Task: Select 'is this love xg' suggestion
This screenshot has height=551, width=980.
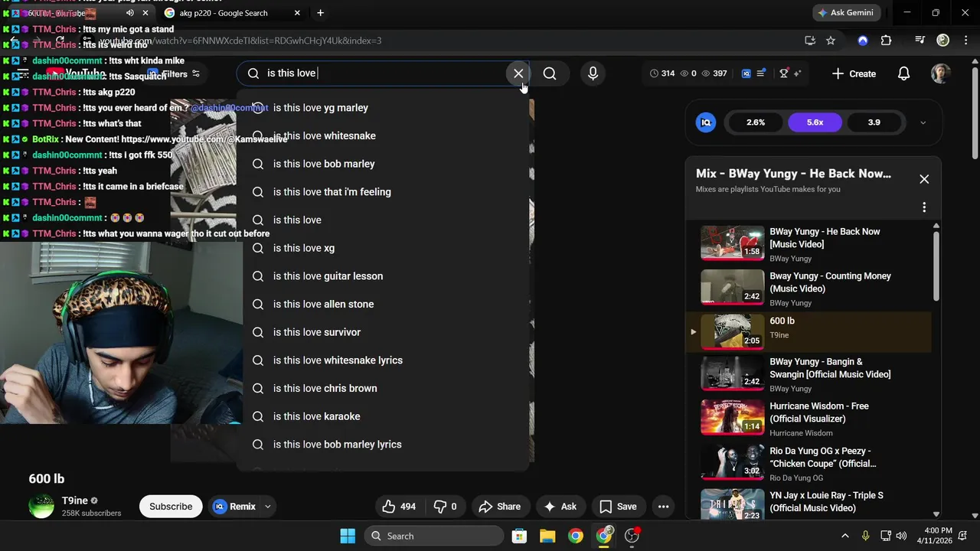Action: pos(383,248)
